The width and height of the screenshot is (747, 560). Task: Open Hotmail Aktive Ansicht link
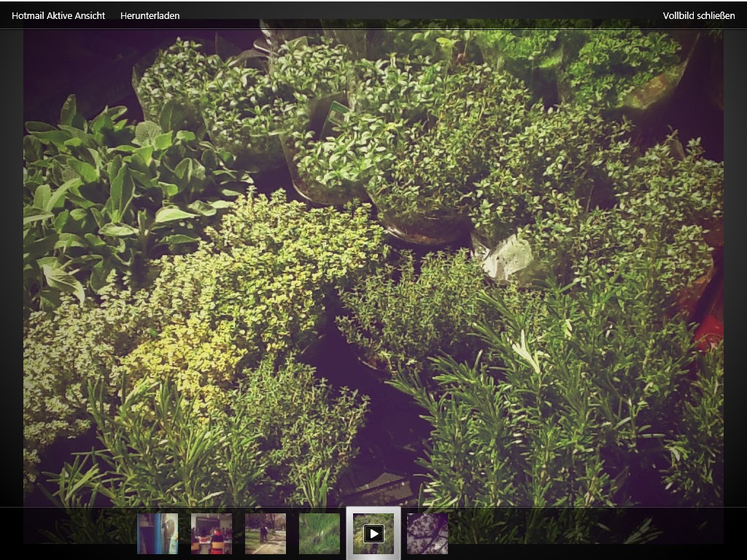click(x=58, y=16)
